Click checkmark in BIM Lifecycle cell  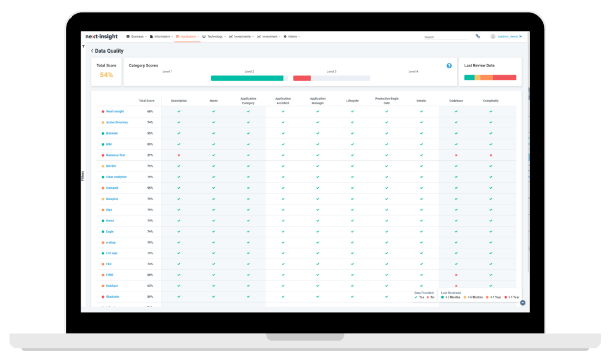(x=353, y=144)
